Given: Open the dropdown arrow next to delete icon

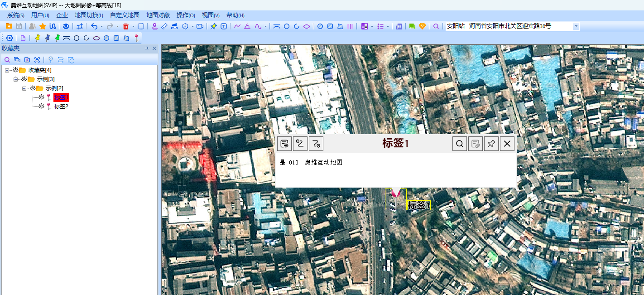Looking at the screenshot, I should tap(133, 26).
